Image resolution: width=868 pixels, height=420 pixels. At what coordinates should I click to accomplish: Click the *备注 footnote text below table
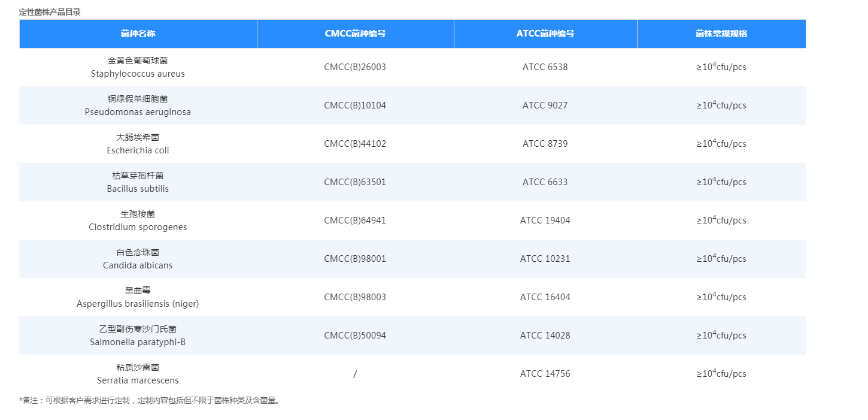(150, 400)
